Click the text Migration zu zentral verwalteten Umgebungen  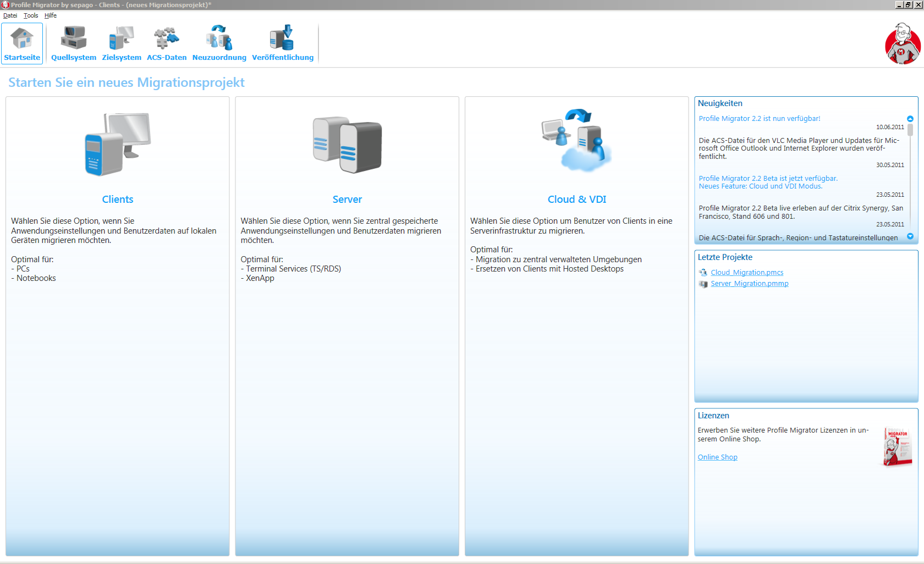[559, 259]
